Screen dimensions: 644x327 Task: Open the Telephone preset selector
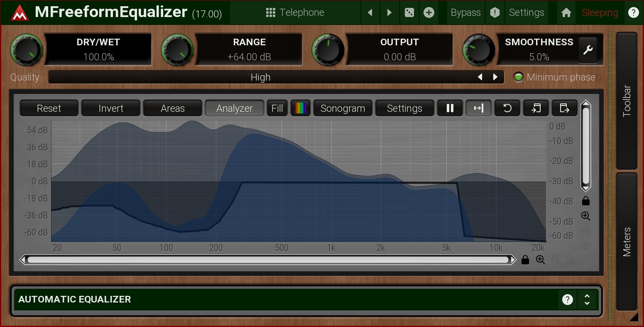pyautogui.click(x=295, y=12)
